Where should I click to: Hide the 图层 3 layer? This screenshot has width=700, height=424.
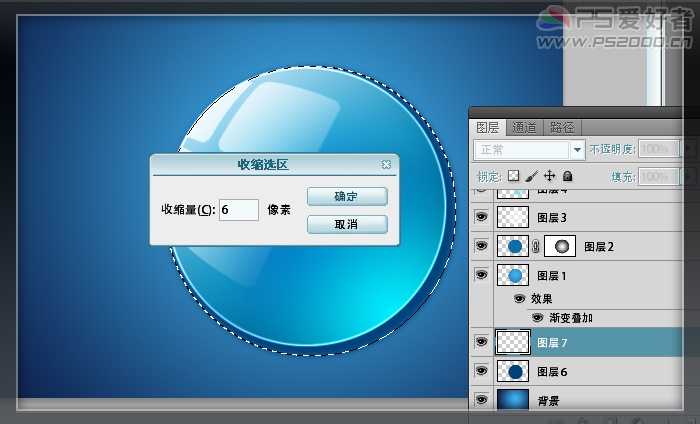481,217
